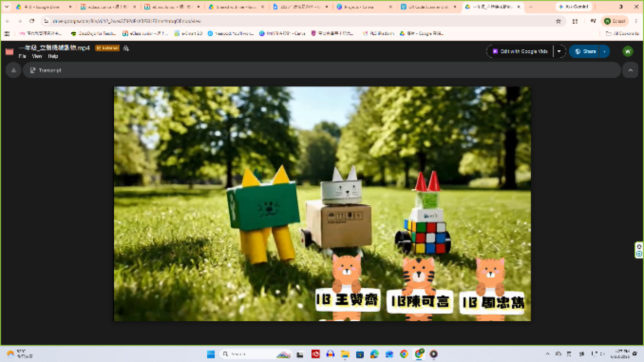
Task: Collapse the toolbar with the chevron button
Action: coord(630,70)
